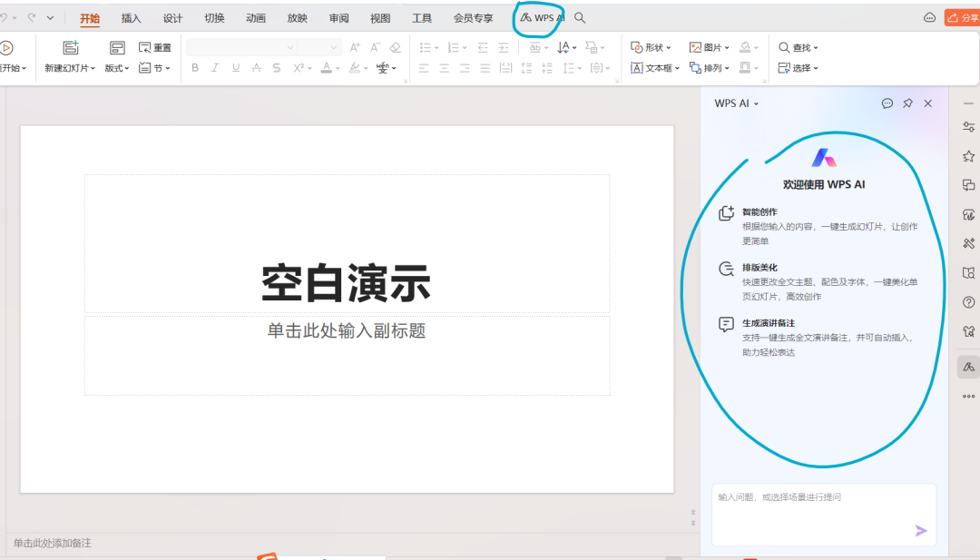Toggle italic text formatting
The image size is (980, 560).
tap(215, 68)
